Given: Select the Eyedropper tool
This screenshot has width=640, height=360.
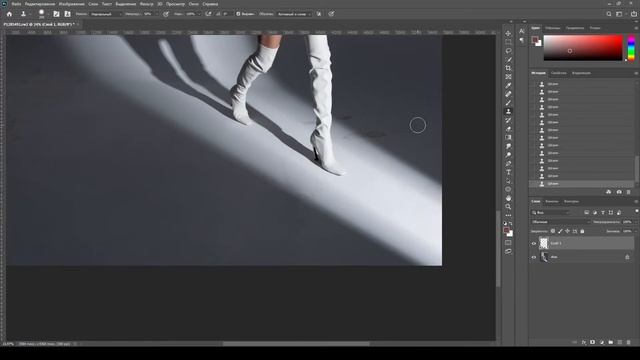Looking at the screenshot, I should pos(508,85).
